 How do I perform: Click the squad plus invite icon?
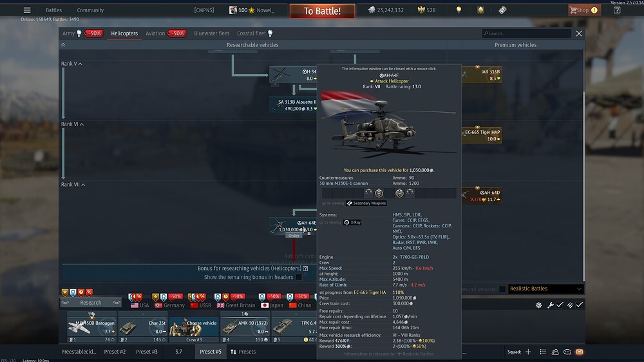tap(528, 352)
